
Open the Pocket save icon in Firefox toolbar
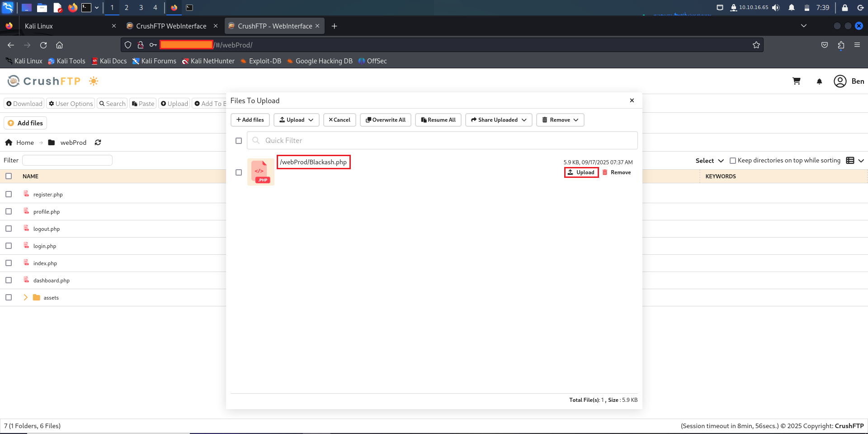coord(825,45)
